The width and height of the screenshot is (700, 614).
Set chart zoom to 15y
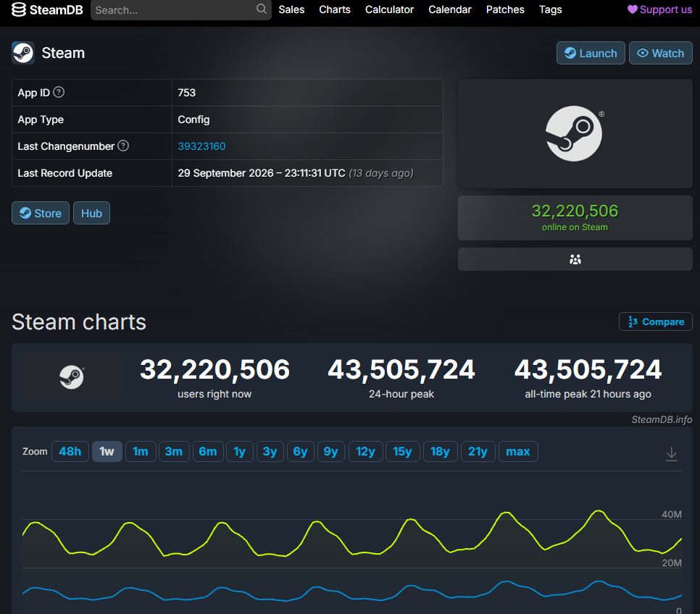point(403,452)
